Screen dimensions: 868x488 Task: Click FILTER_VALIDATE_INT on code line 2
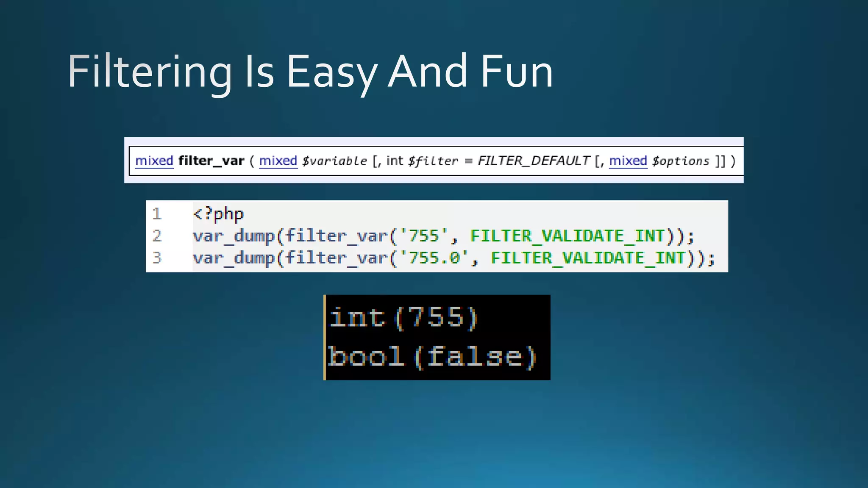[x=568, y=236]
